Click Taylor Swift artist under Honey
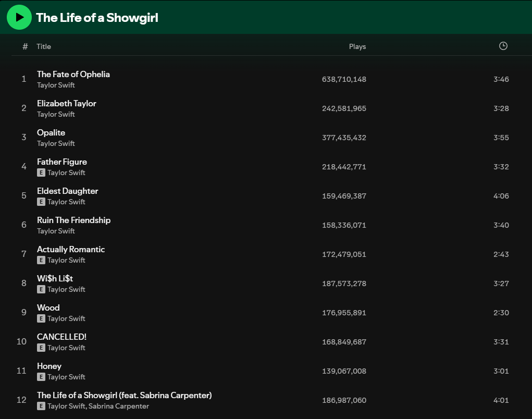 pyautogui.click(x=66, y=377)
